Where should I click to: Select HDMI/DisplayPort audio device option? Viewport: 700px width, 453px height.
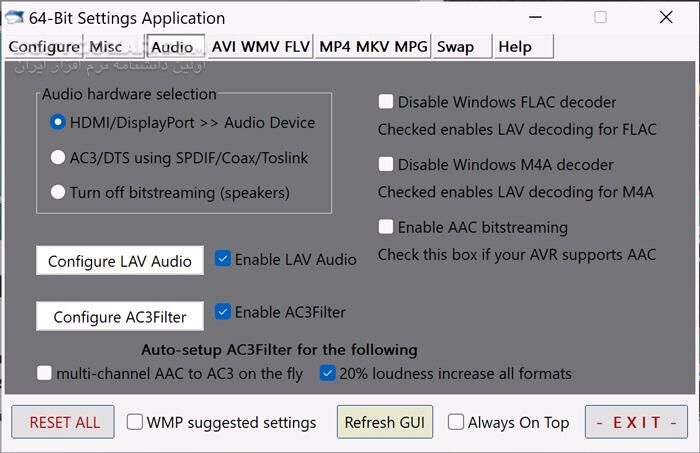[59, 123]
